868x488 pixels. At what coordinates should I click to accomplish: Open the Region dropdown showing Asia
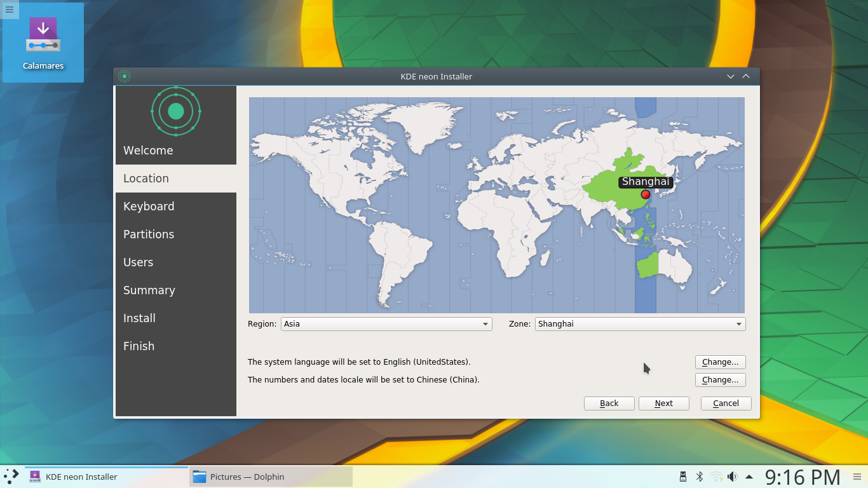point(386,324)
